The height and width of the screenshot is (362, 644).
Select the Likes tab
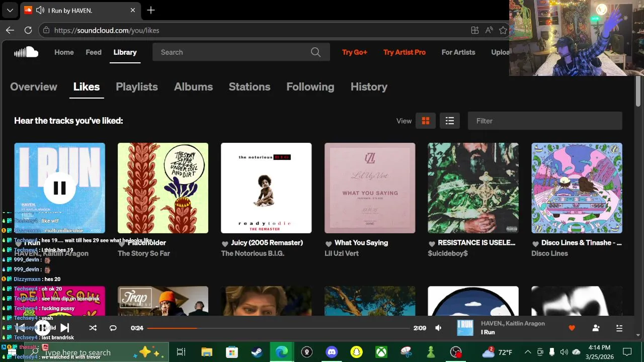pos(87,86)
